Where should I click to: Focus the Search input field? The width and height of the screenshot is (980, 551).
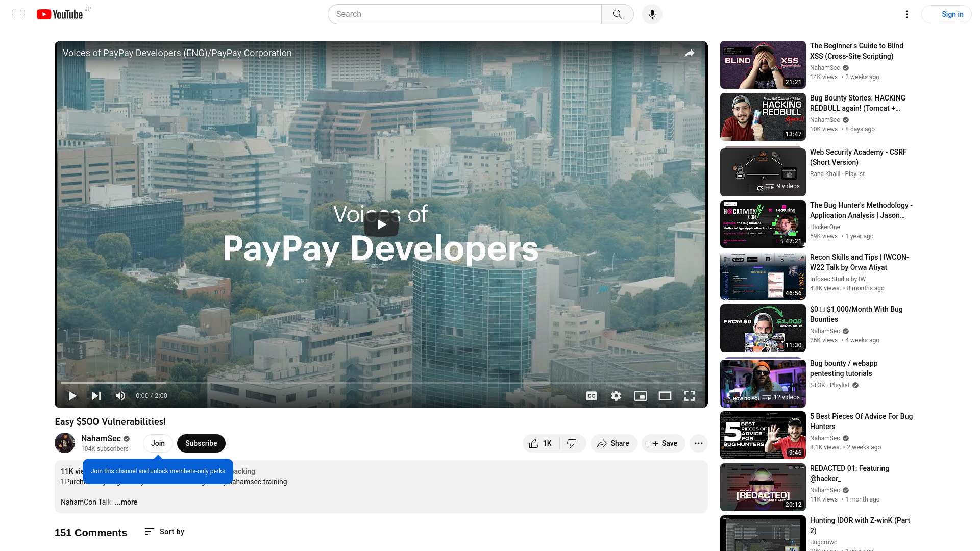(x=464, y=14)
